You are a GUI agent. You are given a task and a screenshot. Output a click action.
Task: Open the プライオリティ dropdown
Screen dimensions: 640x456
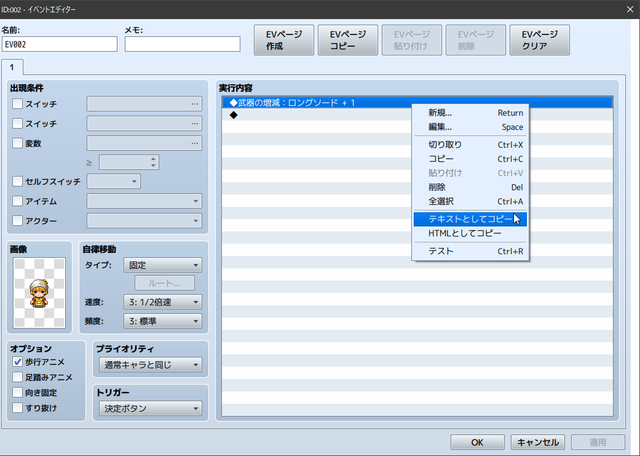pyautogui.click(x=151, y=365)
